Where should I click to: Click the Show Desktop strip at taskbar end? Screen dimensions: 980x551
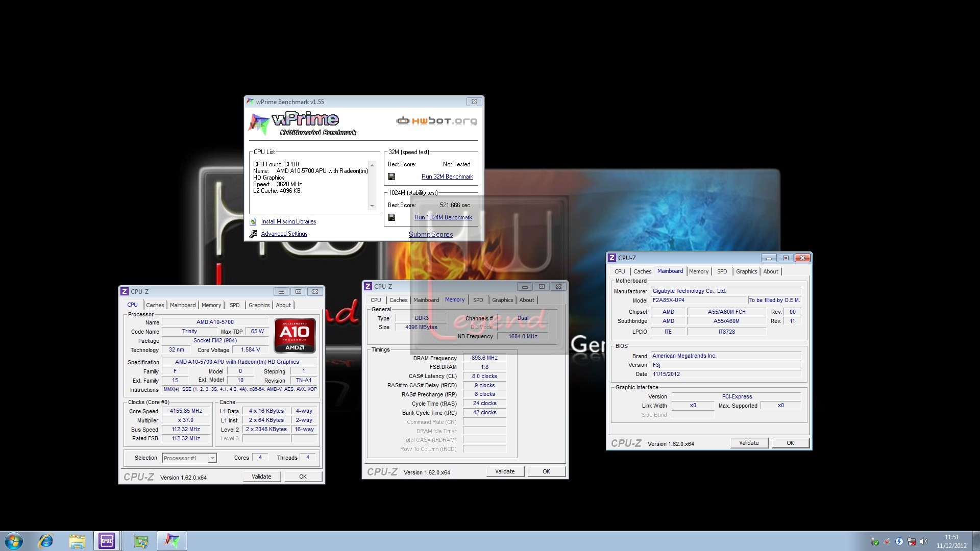[x=976, y=541]
